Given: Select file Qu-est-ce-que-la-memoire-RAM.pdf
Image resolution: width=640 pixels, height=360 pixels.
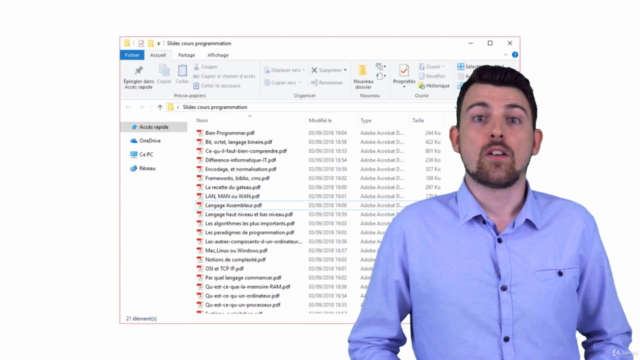Looking at the screenshot, I should tap(247, 287).
